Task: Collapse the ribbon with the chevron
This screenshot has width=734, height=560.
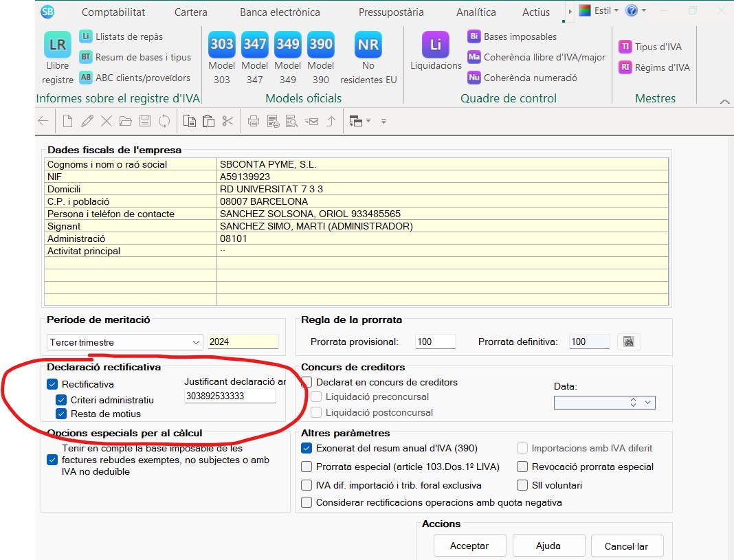Action: [724, 101]
